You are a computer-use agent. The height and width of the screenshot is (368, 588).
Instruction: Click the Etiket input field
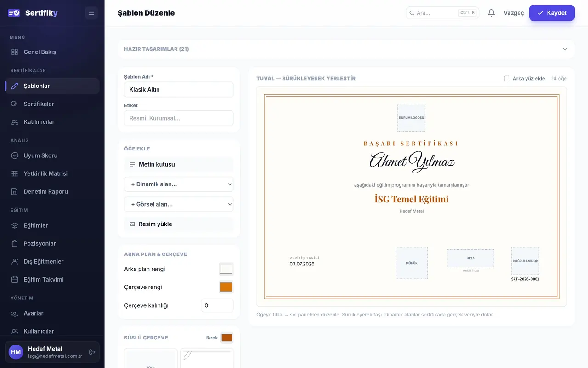(x=179, y=118)
